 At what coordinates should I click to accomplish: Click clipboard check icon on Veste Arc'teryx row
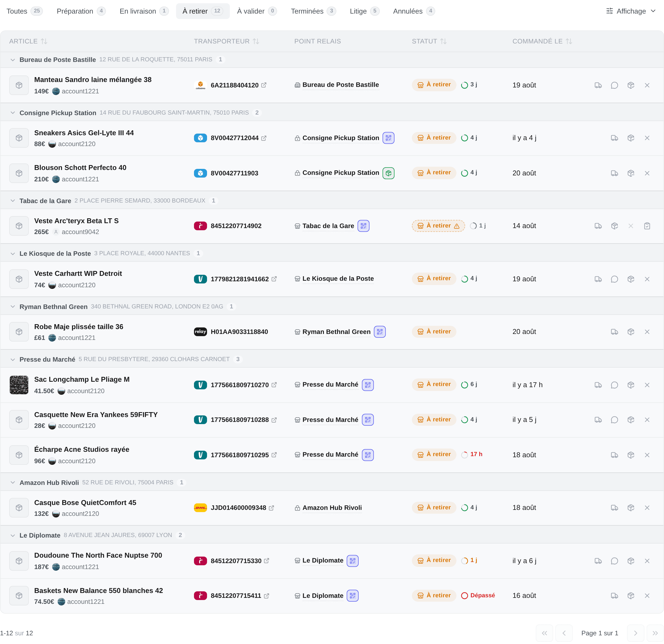(647, 226)
